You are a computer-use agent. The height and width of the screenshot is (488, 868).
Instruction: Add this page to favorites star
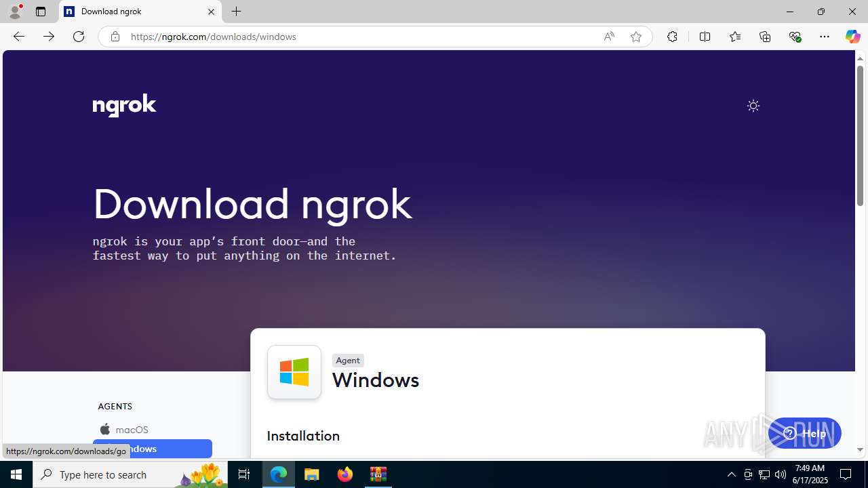pos(636,37)
